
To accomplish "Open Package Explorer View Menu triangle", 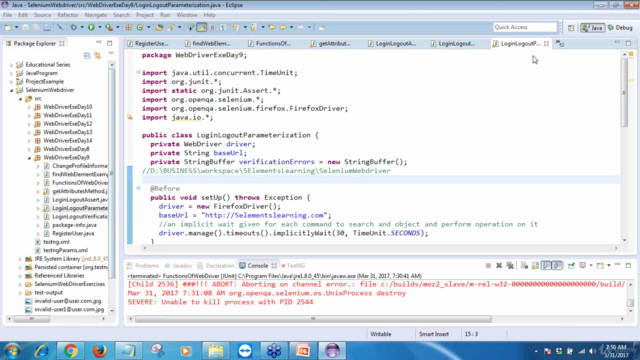I will [x=111, y=54].
